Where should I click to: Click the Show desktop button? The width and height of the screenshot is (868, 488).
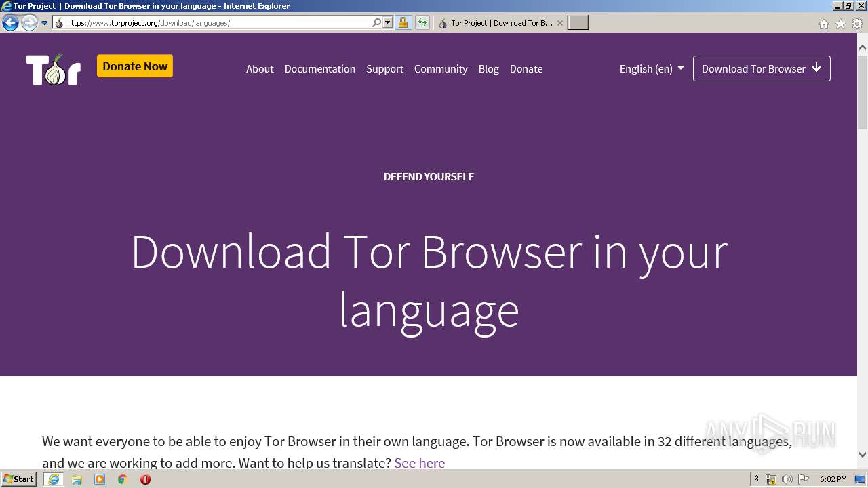[861, 479]
